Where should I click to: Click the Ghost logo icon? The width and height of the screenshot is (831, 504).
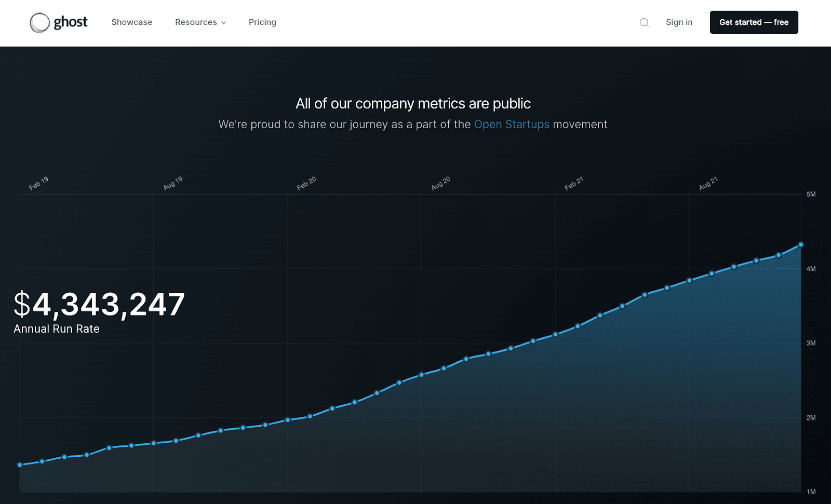(39, 23)
